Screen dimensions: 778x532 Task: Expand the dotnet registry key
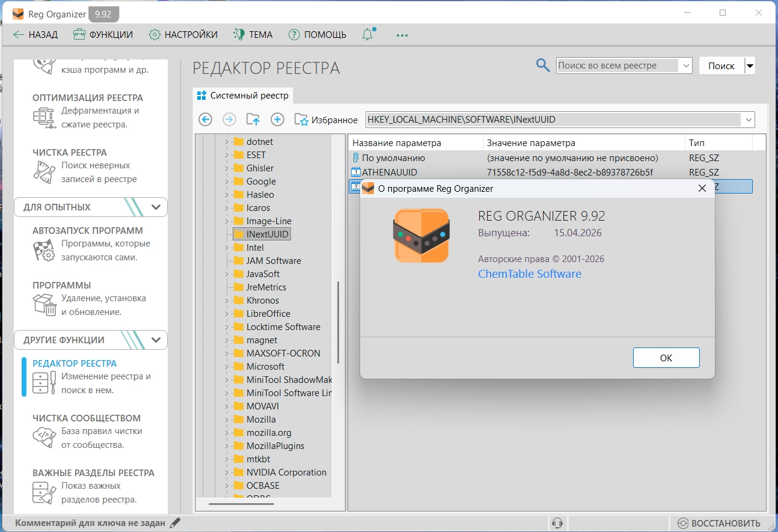227,142
